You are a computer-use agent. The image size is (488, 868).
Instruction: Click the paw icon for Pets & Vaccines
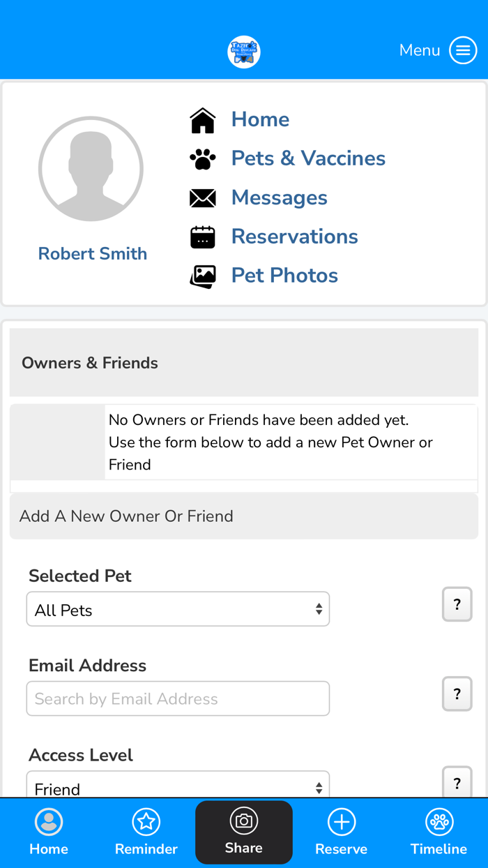(x=203, y=159)
